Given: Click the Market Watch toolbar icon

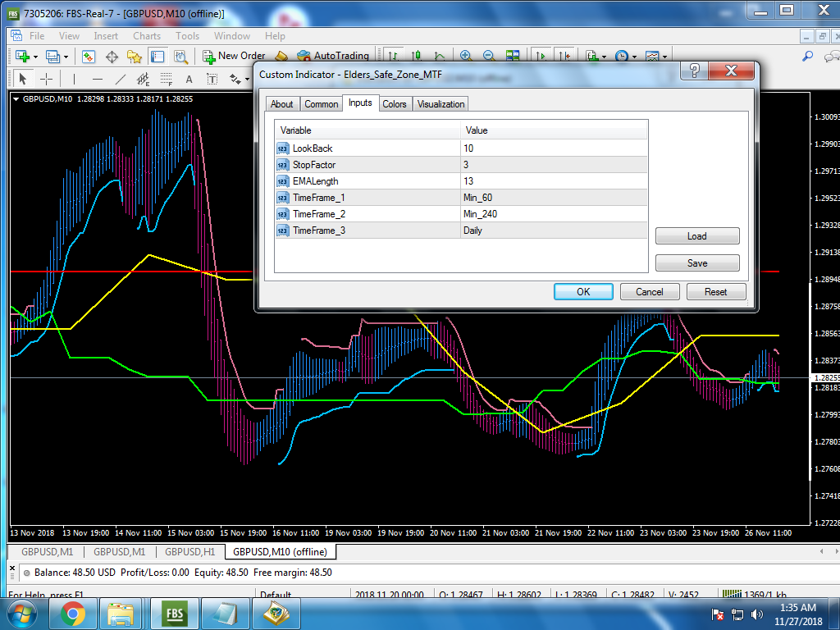Looking at the screenshot, I should (x=89, y=57).
